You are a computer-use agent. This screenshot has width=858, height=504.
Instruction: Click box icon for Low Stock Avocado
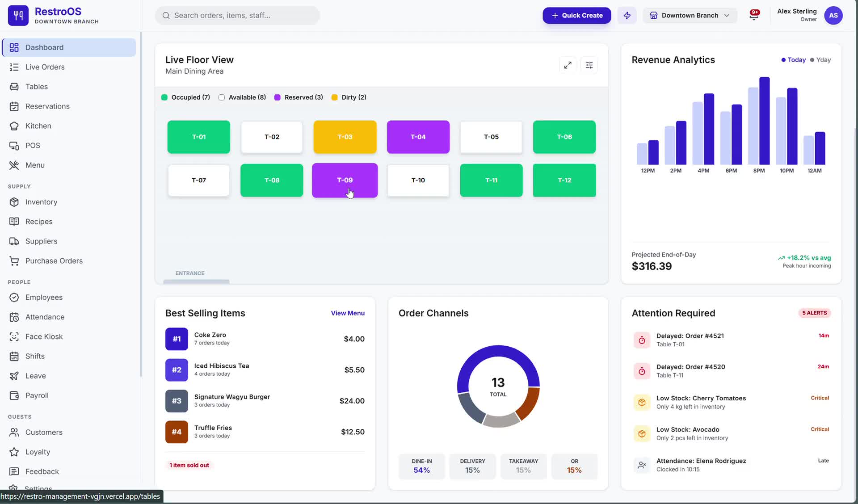pyautogui.click(x=642, y=433)
